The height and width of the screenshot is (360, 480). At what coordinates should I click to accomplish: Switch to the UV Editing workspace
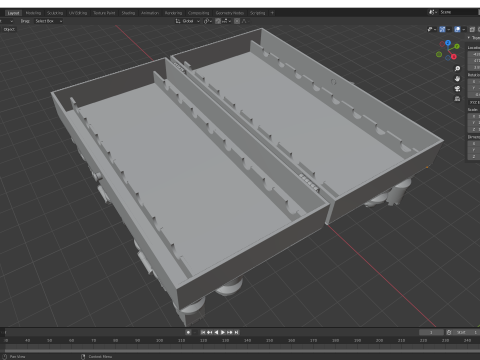[78, 13]
